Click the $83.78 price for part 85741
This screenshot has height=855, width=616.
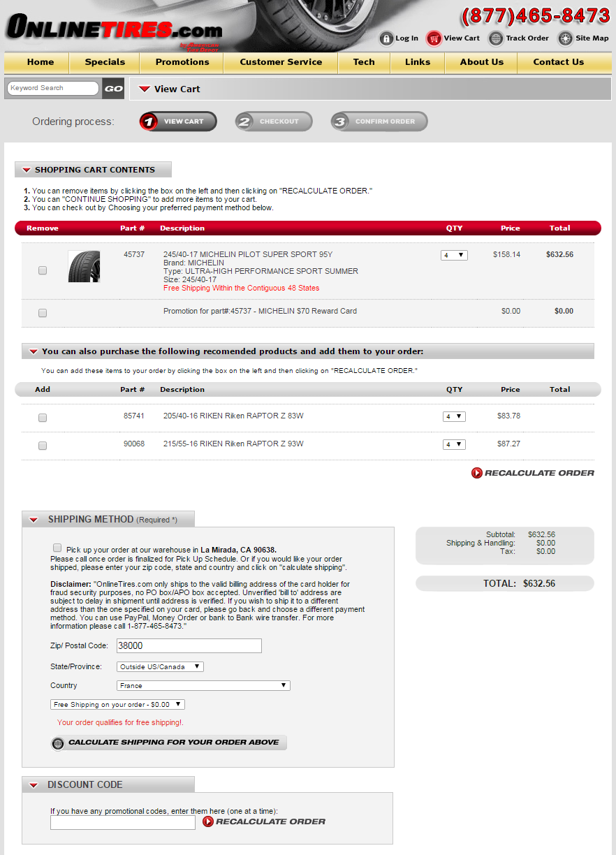click(x=508, y=416)
